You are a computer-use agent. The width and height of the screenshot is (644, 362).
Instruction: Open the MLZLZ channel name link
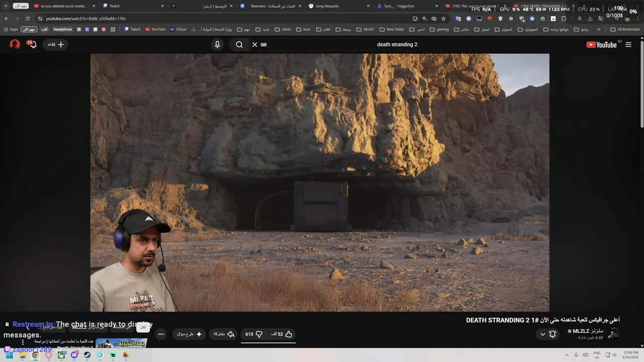pos(588,331)
